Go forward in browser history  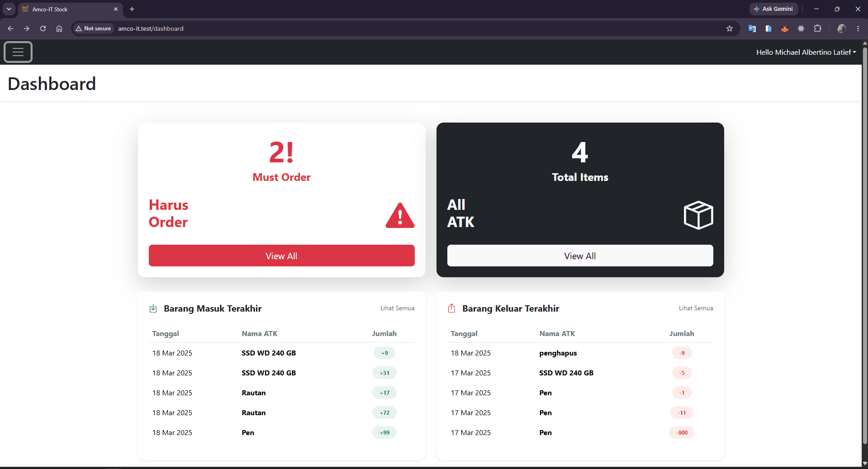coord(27,28)
